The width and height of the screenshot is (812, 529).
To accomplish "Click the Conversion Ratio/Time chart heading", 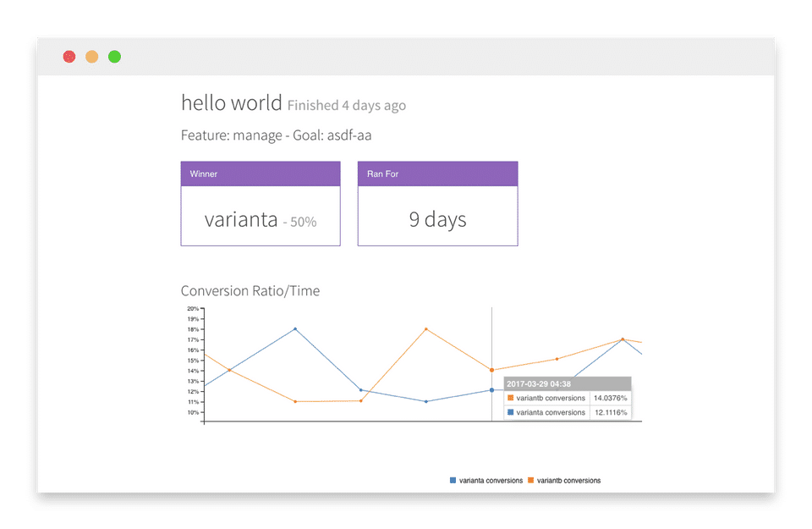I will point(250,290).
